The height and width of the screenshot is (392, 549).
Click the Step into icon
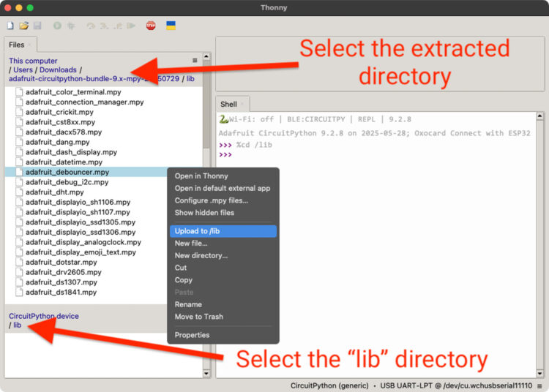click(104, 26)
